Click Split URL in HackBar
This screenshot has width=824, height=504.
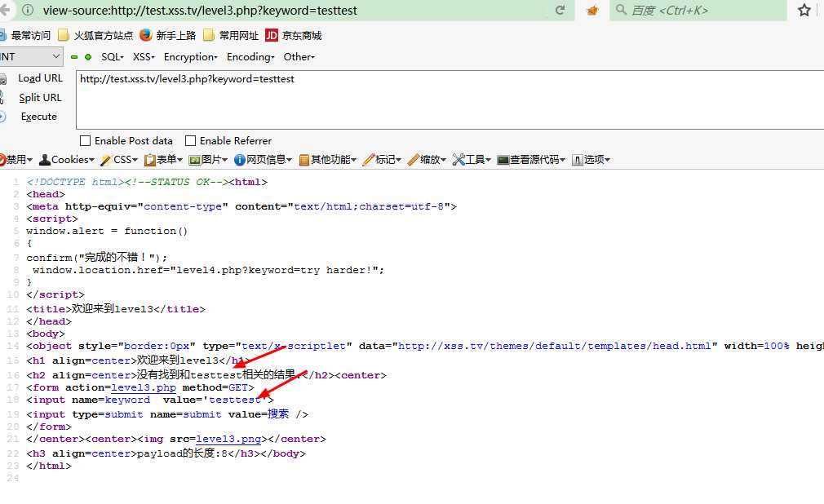click(40, 97)
